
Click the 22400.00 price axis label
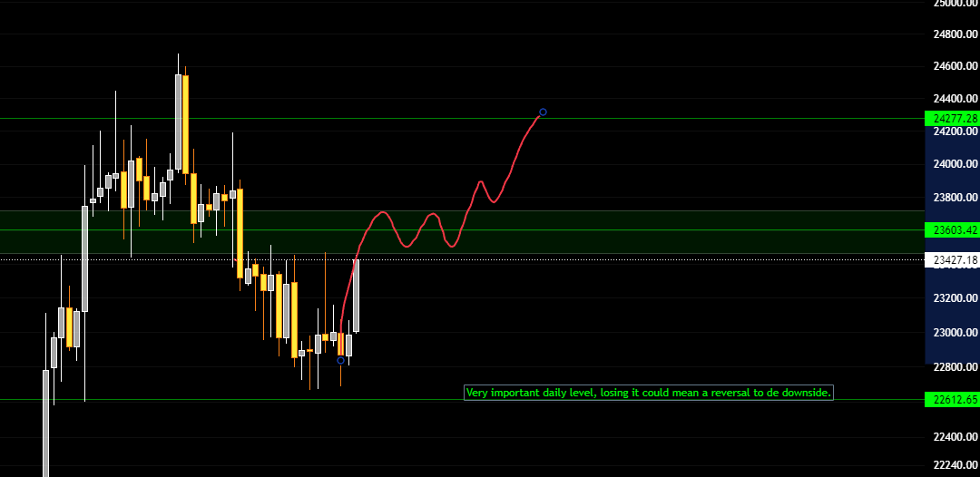coord(955,436)
